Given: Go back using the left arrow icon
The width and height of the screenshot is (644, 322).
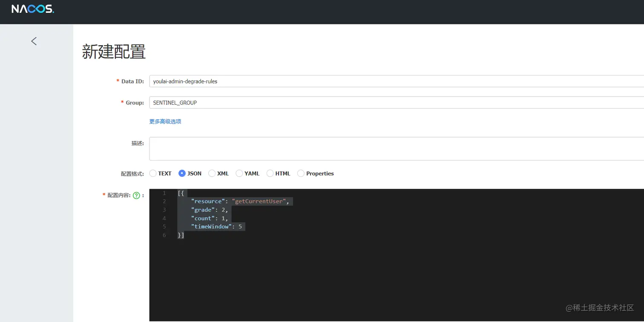Looking at the screenshot, I should click(34, 41).
